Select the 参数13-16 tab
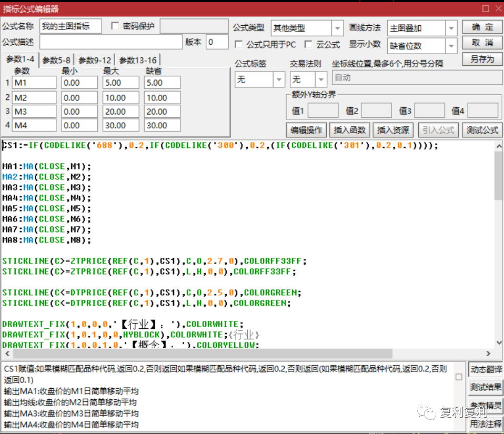Image resolution: width=504 pixels, height=434 pixels. pyautogui.click(x=138, y=60)
